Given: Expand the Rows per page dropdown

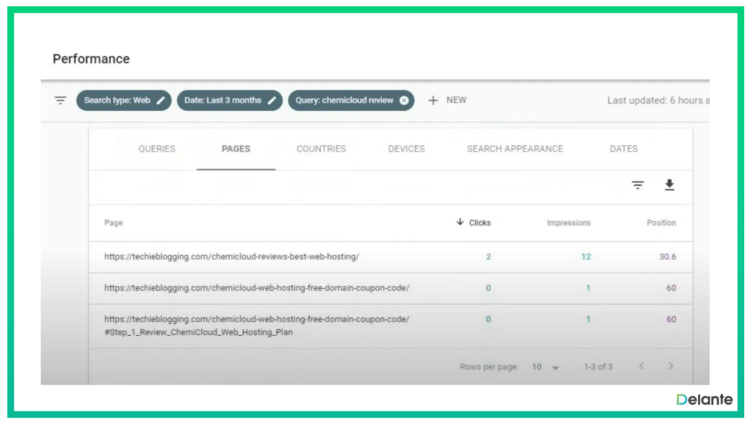Looking at the screenshot, I should click(546, 367).
